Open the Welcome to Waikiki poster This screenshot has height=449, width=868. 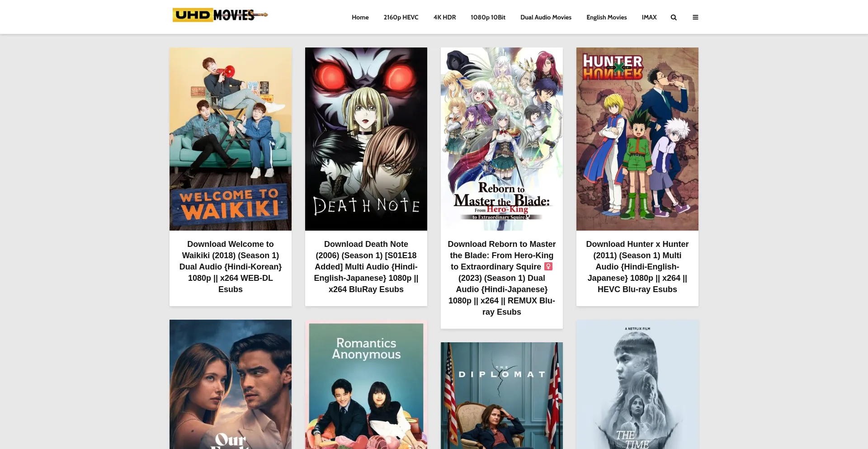[231, 139]
